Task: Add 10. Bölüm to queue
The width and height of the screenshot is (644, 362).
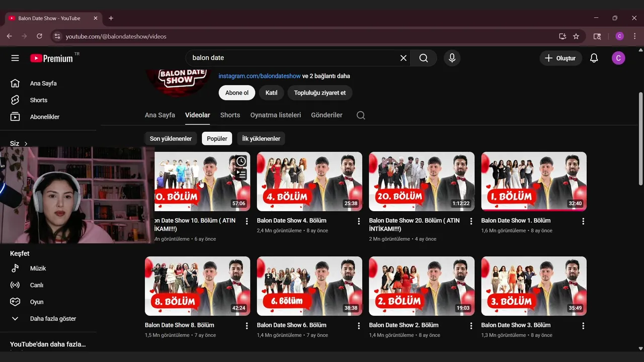Action: [241, 174]
